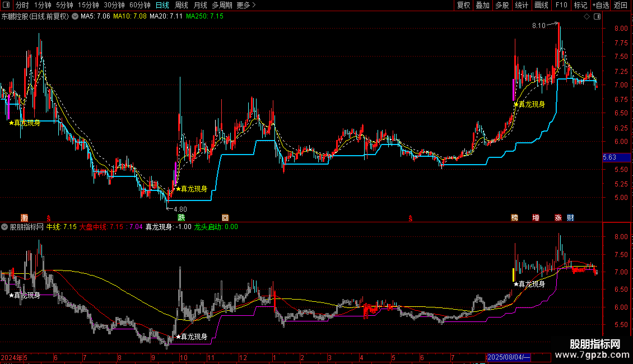633x364 pixels.
Task: Click the diamond icon above price axis
Action: coord(587,17)
